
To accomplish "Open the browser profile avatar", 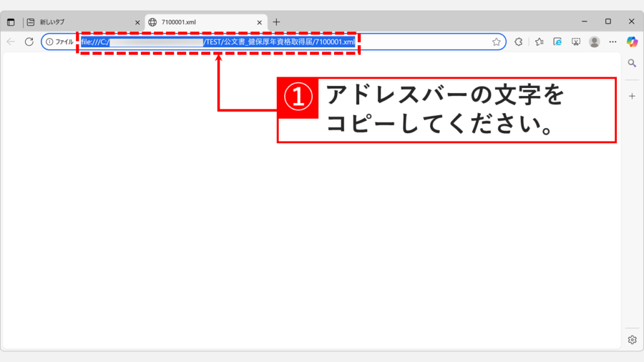I will (595, 41).
